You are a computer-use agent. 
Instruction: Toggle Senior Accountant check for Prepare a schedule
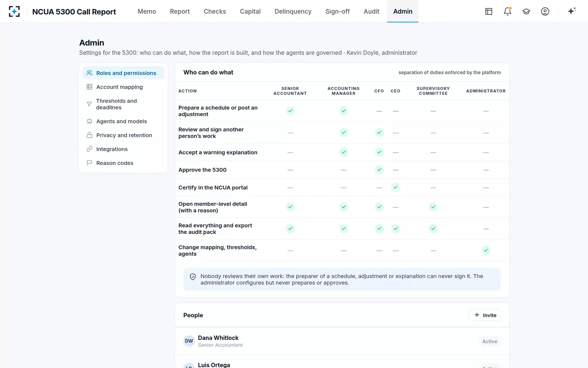290,111
